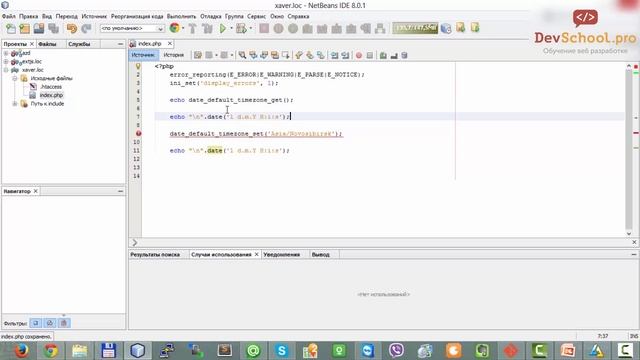Click the Find Selection magnifier editor icon

point(242,55)
